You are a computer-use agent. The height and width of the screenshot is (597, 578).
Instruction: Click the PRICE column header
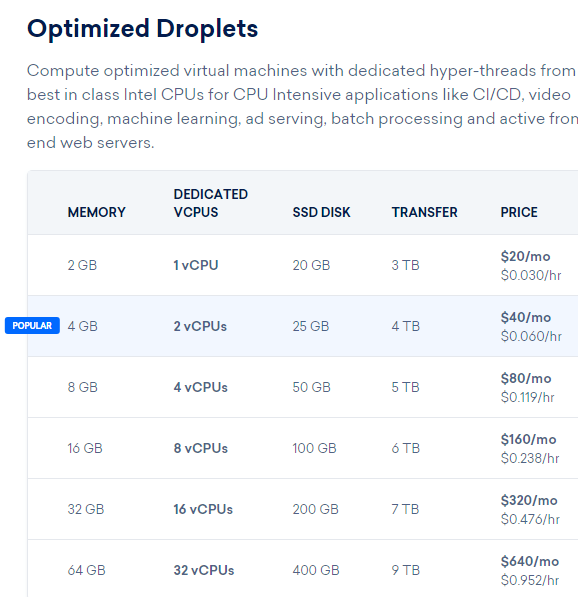click(x=519, y=212)
